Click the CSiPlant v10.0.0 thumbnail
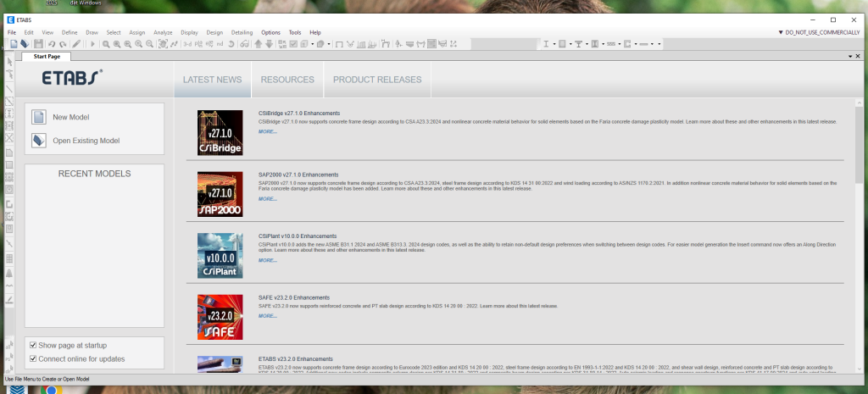The image size is (868, 394). [x=220, y=256]
